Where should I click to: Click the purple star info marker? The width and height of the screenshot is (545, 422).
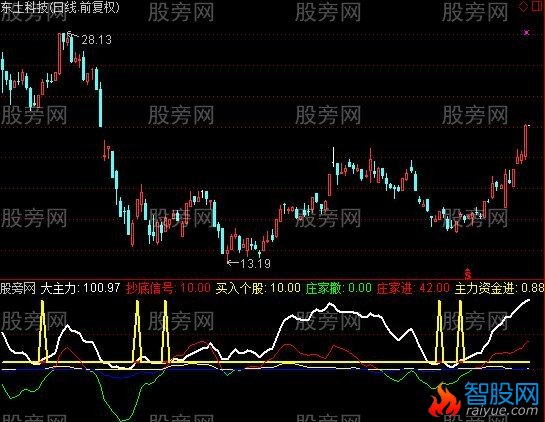tap(527, 33)
